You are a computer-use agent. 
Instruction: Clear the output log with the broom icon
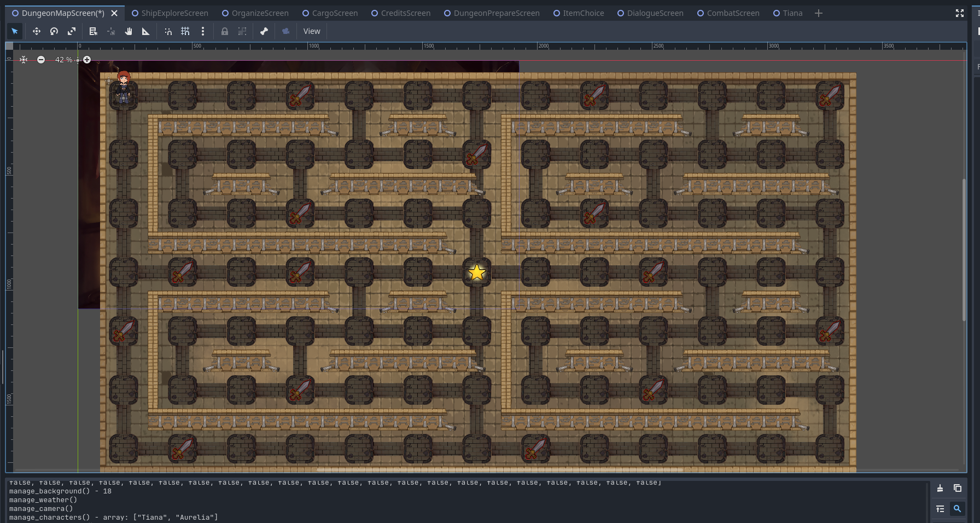[x=940, y=488]
